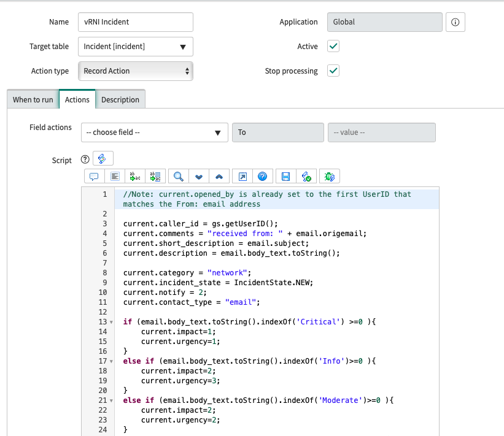Click the replace all icon

pyautogui.click(x=155, y=177)
